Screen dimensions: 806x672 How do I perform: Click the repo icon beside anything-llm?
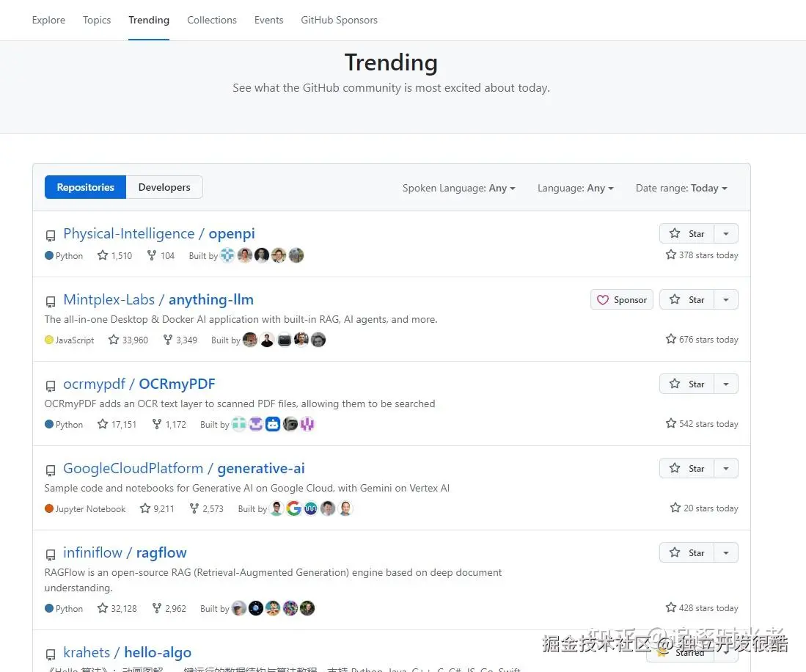[x=51, y=302]
